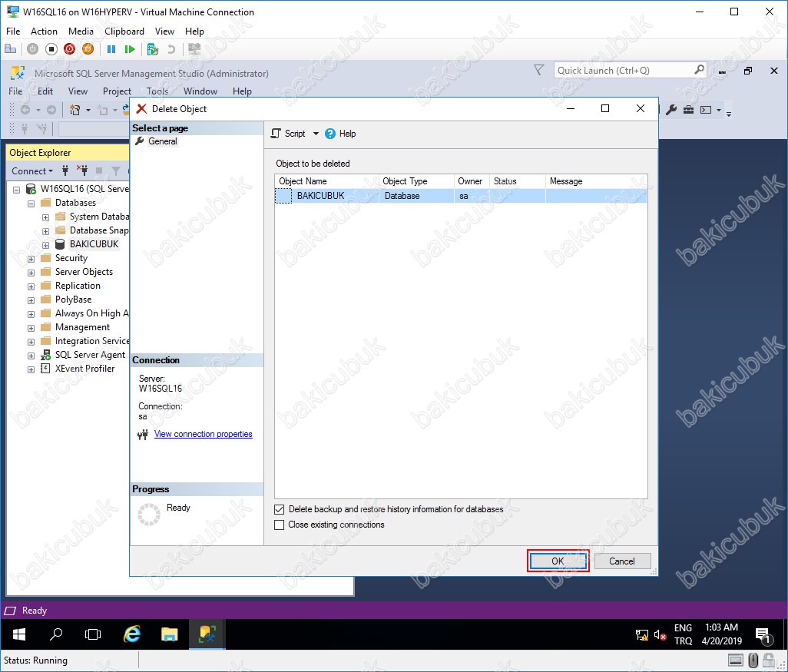The height and width of the screenshot is (672, 788).
Task: Open the VM Media menu
Action: tap(81, 31)
